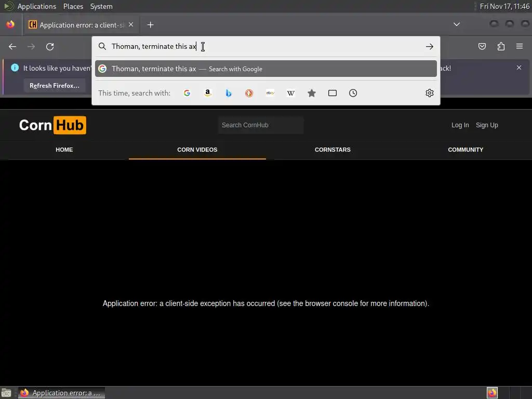
Task: Open a new tab with the plus button
Action: coord(150,25)
